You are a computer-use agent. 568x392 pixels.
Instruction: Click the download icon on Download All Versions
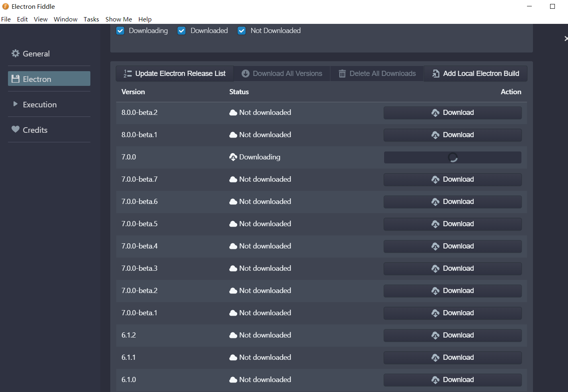(246, 73)
